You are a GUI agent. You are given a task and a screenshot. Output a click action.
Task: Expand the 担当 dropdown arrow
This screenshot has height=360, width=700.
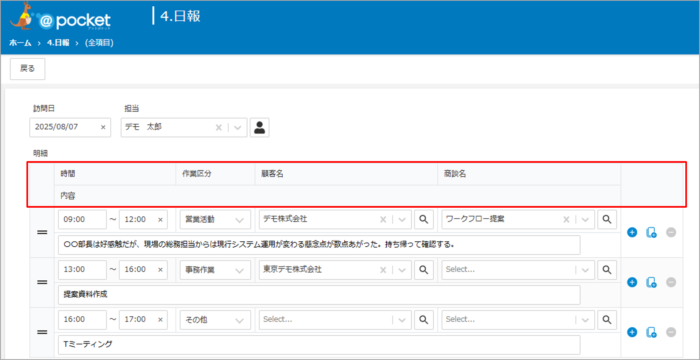(x=238, y=127)
